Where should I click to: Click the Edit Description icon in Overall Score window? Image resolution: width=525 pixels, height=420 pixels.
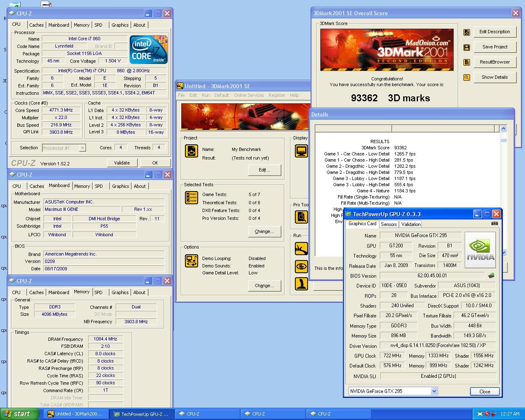(467, 32)
